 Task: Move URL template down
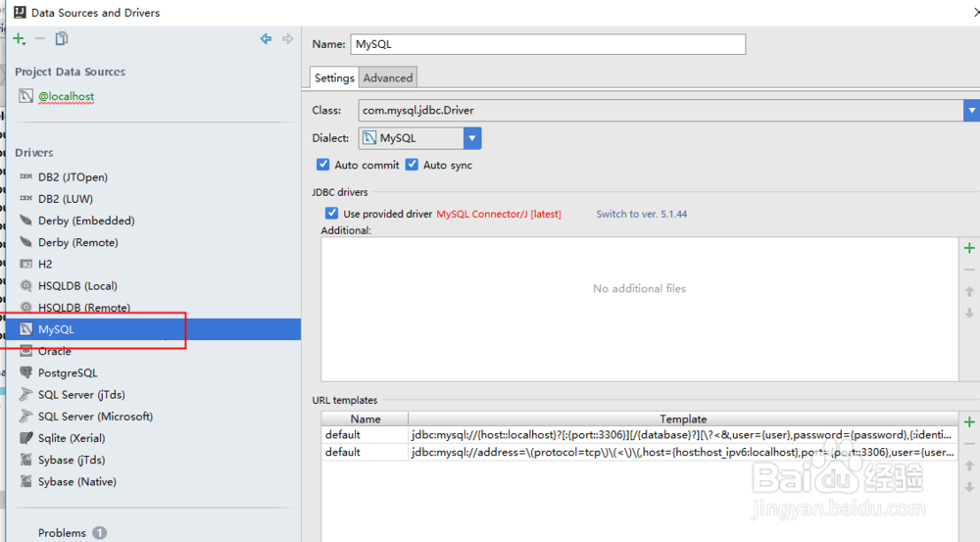(x=969, y=486)
